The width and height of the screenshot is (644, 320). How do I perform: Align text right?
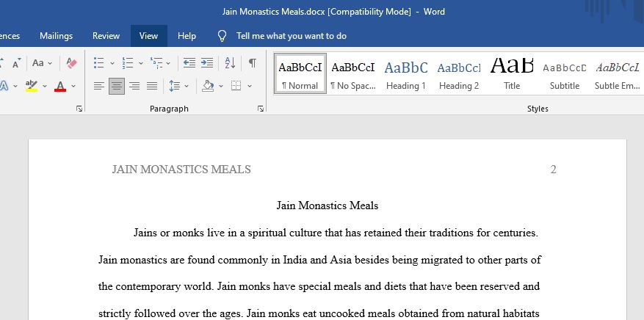pos(134,86)
